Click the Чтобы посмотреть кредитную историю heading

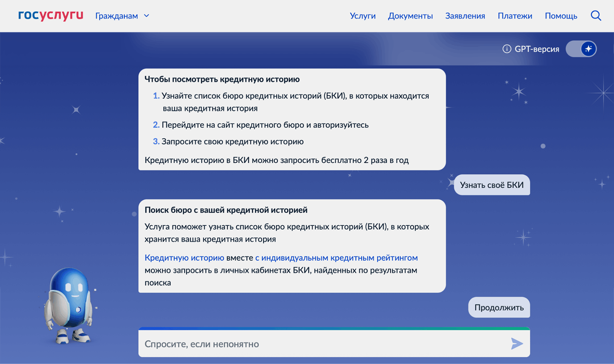(x=222, y=79)
